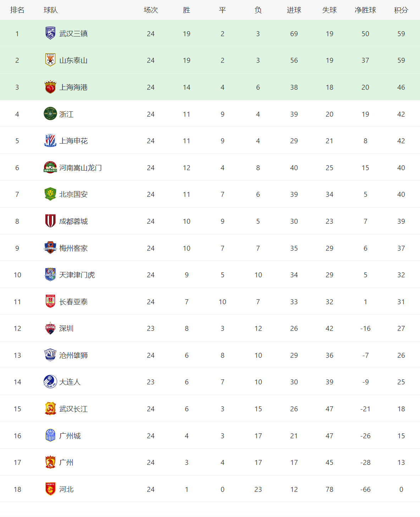Viewport: 420px width, 517px height.
Task: Click the 河南嵩山龙门 club logo
Action: [50, 167]
